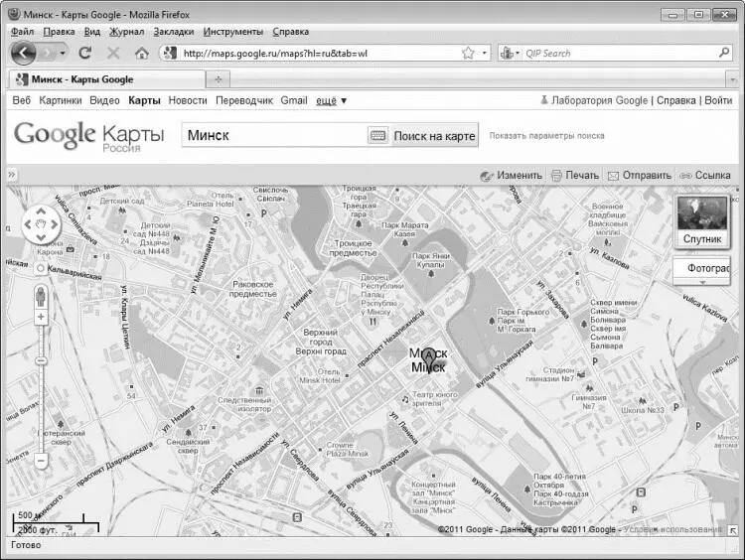Open the Веб link

click(x=22, y=100)
